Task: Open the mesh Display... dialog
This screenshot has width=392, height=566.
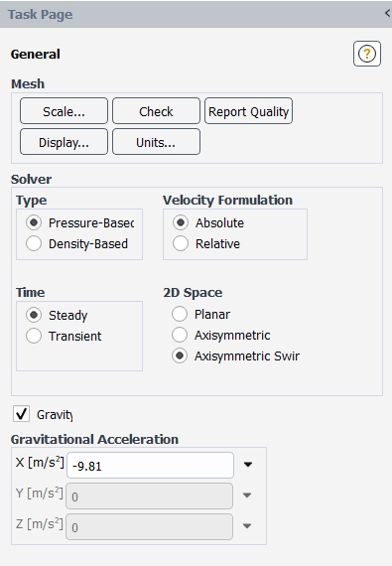Action: 64,142
